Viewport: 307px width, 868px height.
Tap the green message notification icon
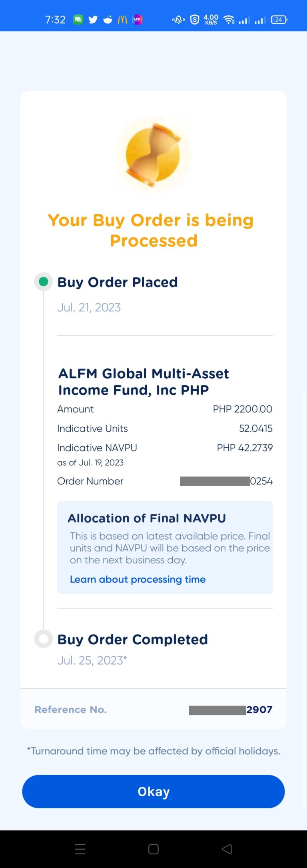point(78,20)
